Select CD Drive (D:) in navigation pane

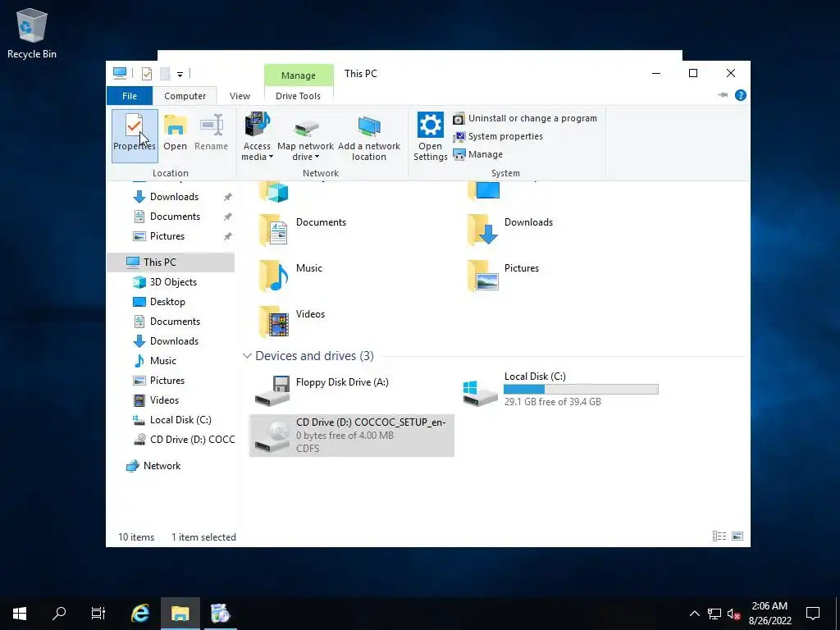click(x=171, y=440)
